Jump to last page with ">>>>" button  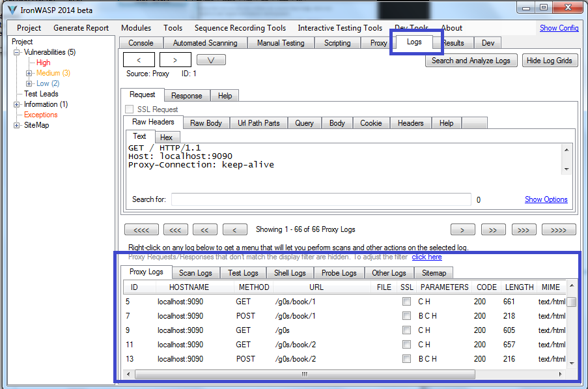(x=559, y=229)
